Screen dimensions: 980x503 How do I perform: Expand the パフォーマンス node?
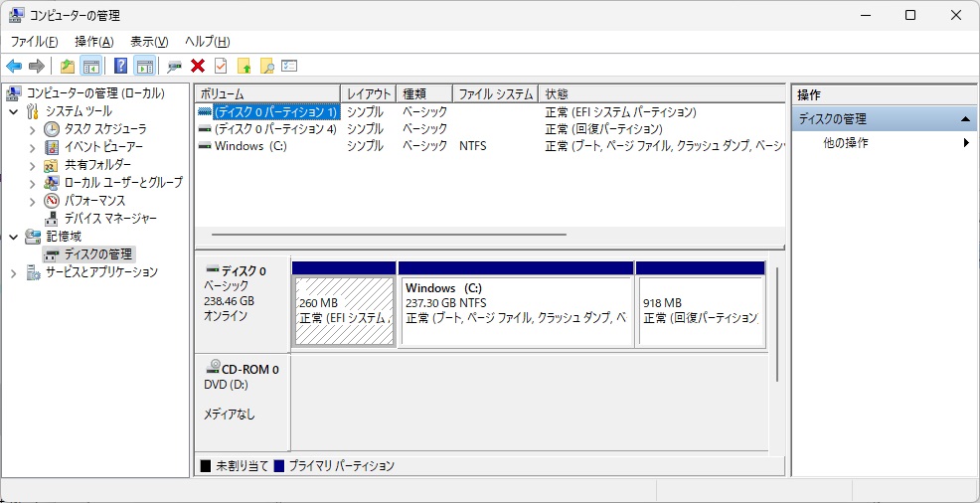click(33, 201)
